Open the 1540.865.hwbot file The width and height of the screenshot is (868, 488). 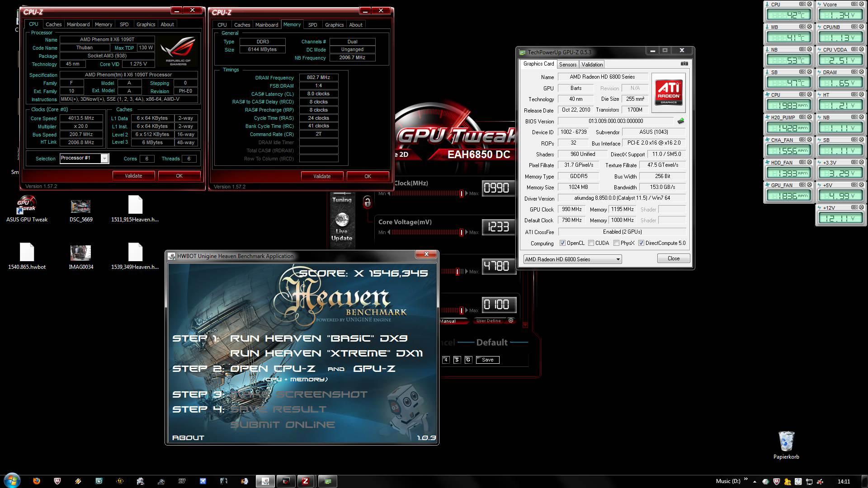[27, 256]
